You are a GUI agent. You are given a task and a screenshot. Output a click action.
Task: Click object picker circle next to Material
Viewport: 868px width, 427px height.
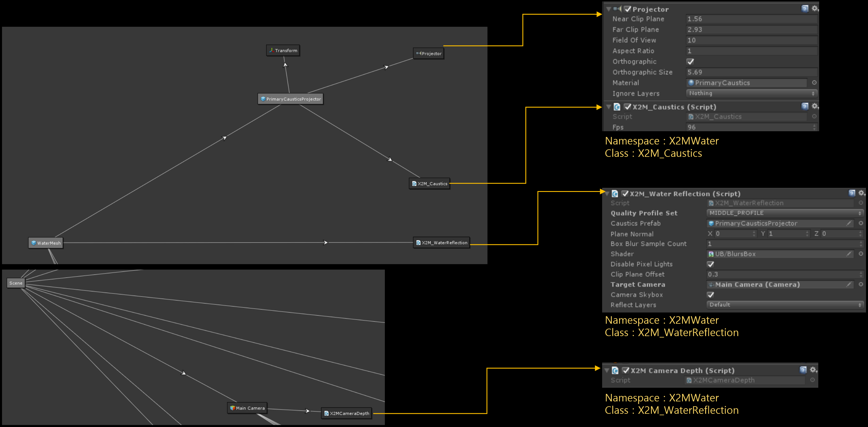tap(814, 83)
